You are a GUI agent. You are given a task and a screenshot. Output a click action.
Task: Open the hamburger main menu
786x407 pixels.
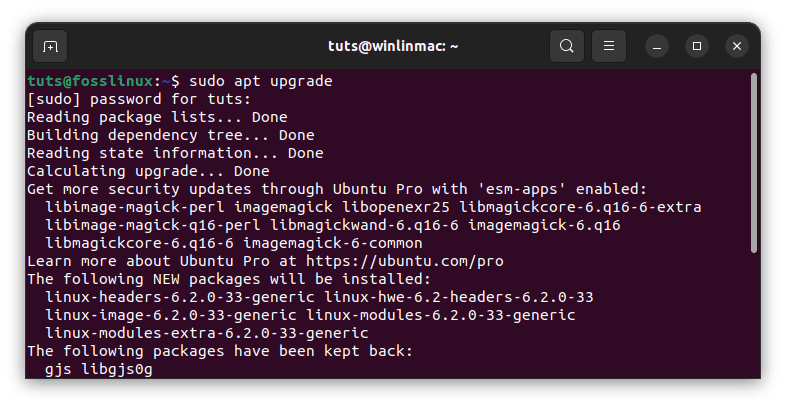(x=609, y=46)
